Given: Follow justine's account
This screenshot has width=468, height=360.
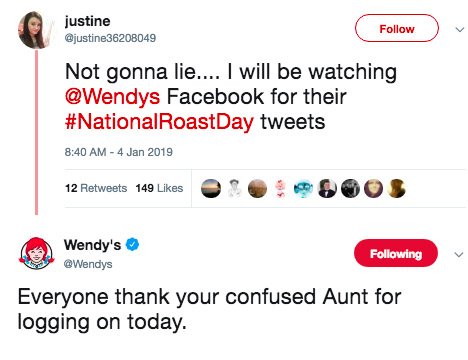Looking at the screenshot, I should pos(397,28).
